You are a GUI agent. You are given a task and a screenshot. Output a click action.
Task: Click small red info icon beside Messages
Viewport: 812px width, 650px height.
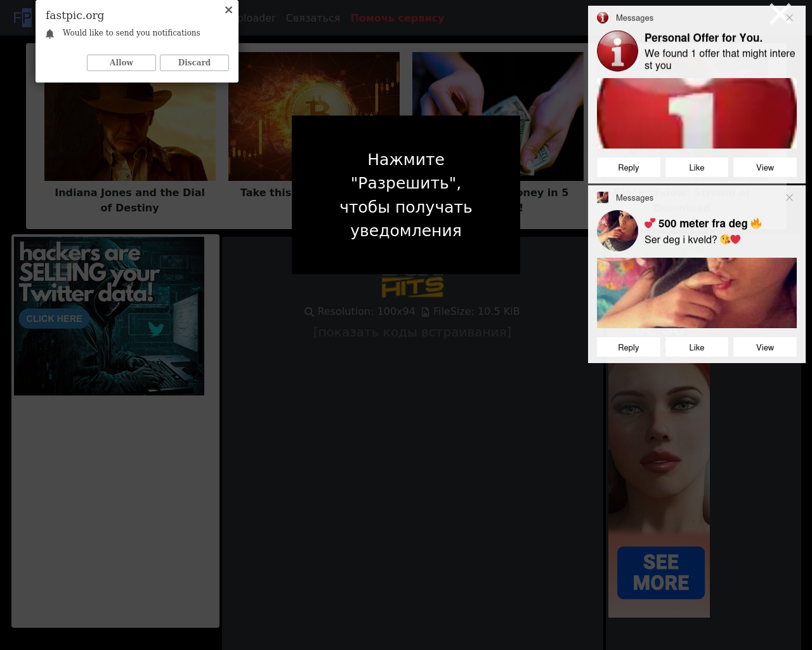click(x=603, y=18)
